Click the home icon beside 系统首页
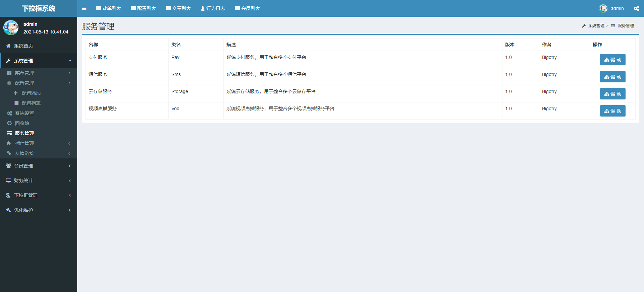Screen dimensions: 644x292 8,46
